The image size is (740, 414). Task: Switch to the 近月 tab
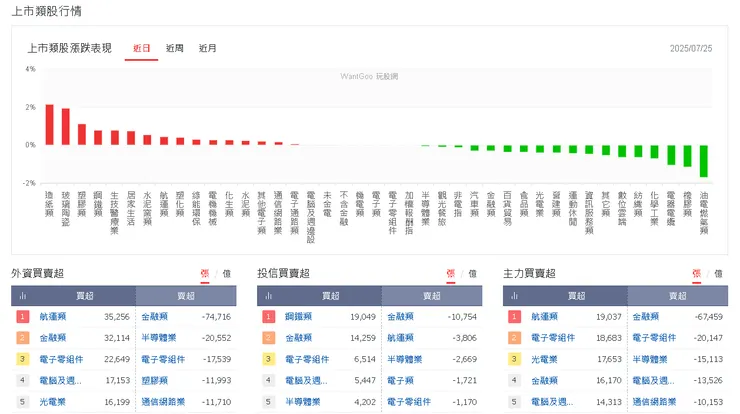coord(208,48)
